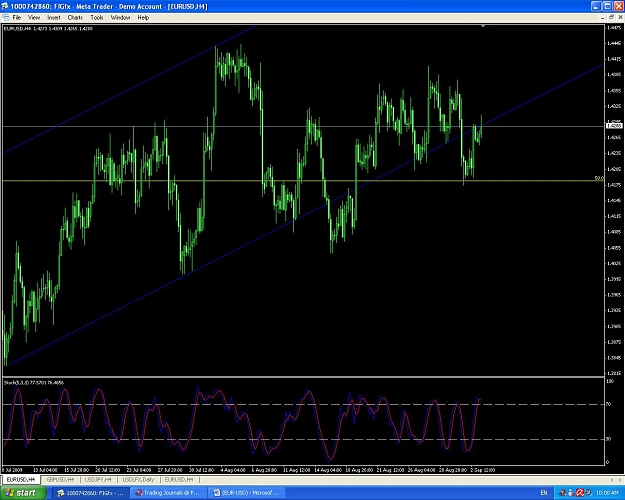Image resolution: width=625 pixels, height=500 pixels.
Task: Click the 10:00 AM system clock
Action: click(607, 493)
